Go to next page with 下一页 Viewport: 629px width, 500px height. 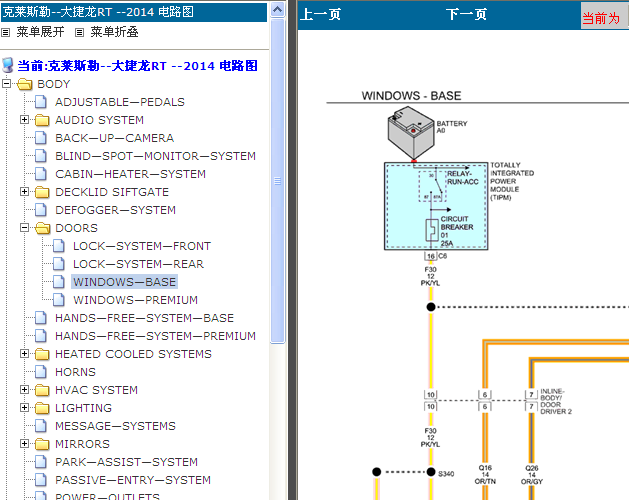click(x=466, y=14)
